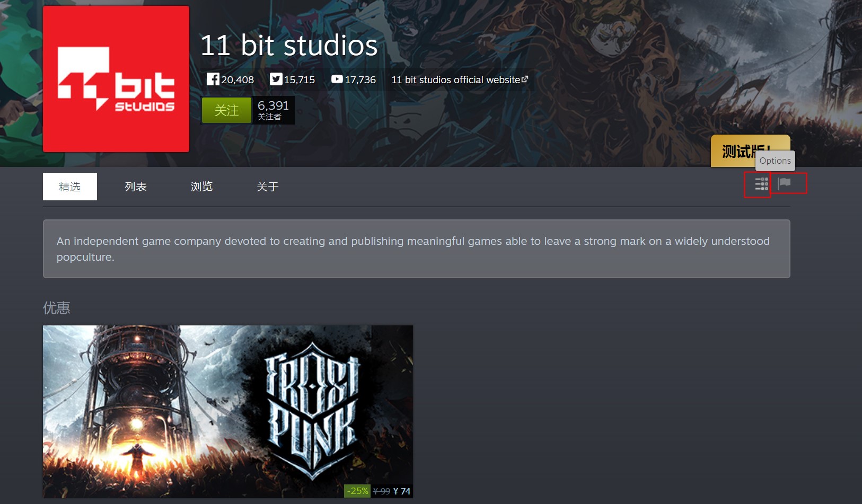Open the YouTube channel icon
Screen dimensions: 862x504
coord(337,79)
